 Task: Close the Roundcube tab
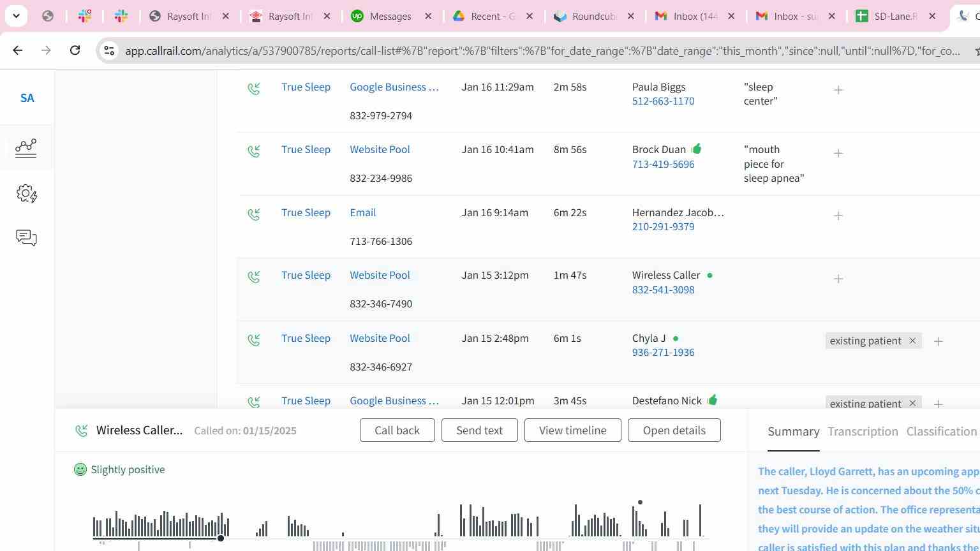coord(630,16)
